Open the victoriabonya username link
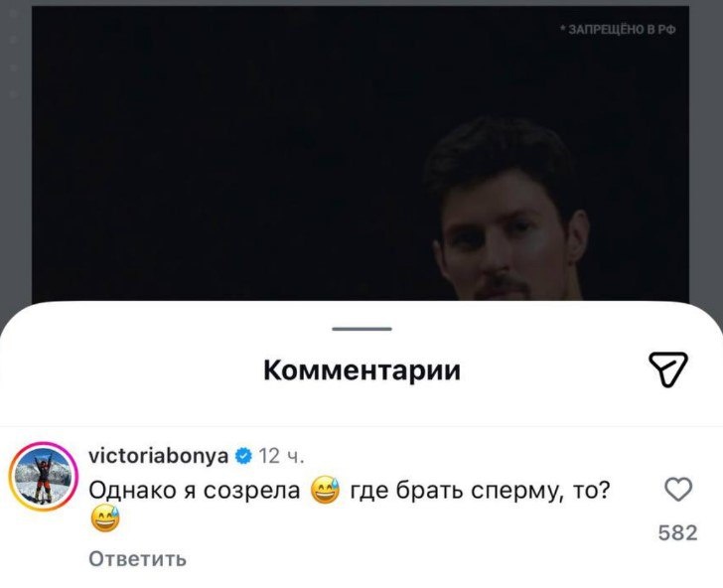 [x=158, y=456]
